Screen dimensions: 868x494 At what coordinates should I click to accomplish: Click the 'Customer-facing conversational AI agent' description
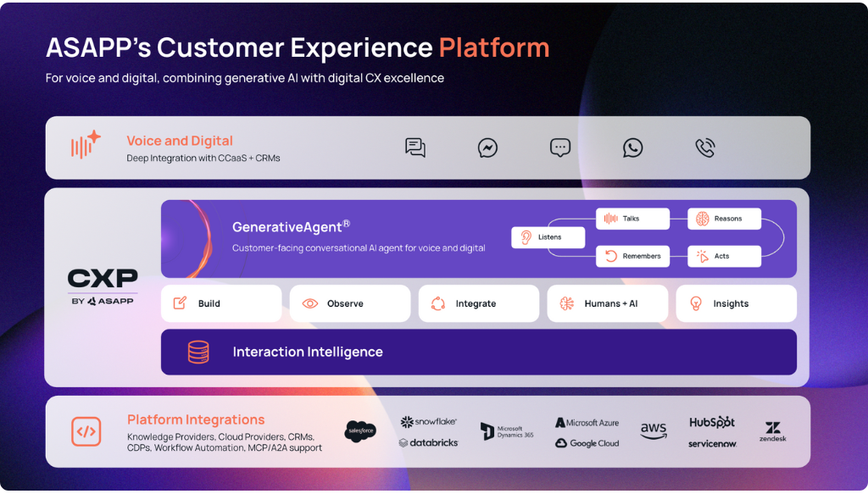pyautogui.click(x=359, y=247)
